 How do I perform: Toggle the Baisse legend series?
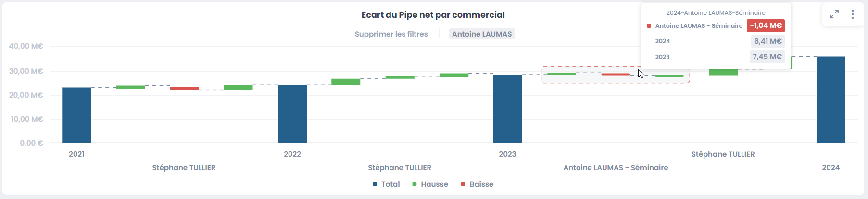pos(481,184)
